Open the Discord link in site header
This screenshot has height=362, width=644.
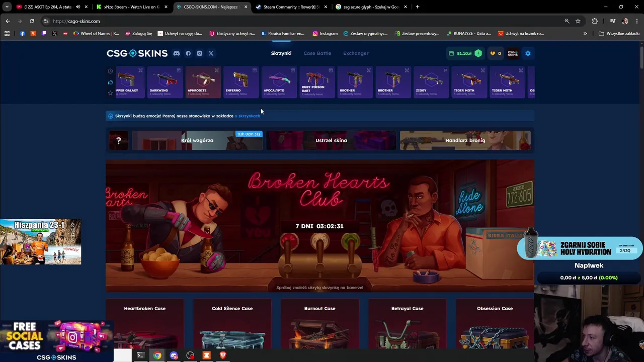click(177, 53)
